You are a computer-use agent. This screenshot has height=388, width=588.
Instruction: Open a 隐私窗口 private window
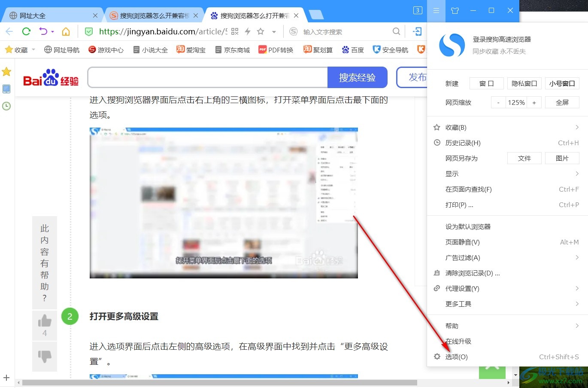coord(524,83)
